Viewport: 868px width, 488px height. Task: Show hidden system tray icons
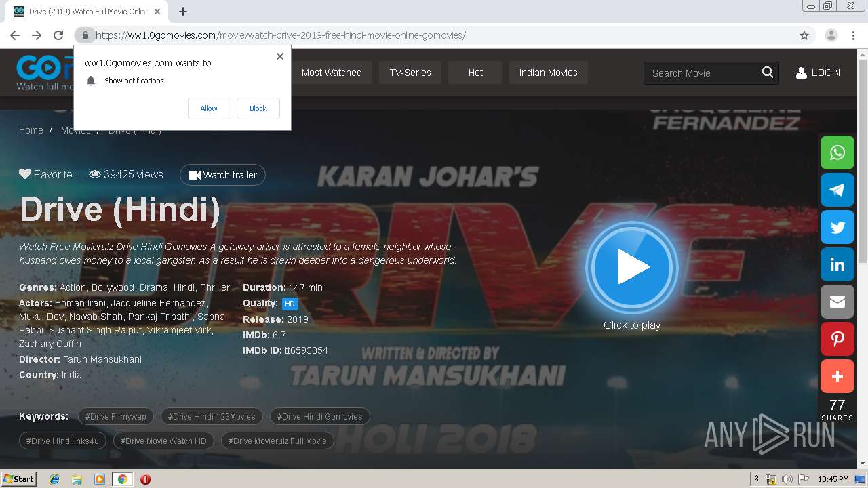coord(756,479)
